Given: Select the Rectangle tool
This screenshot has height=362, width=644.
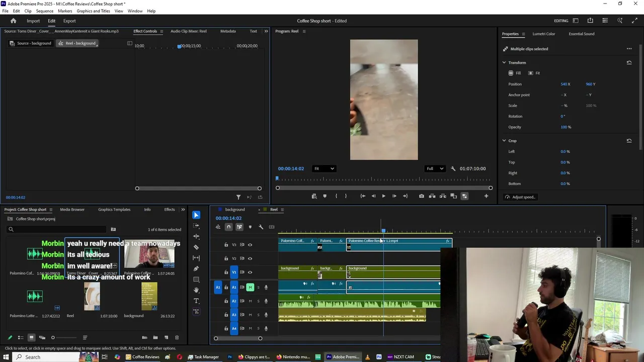Looking at the screenshot, I should [196, 279].
